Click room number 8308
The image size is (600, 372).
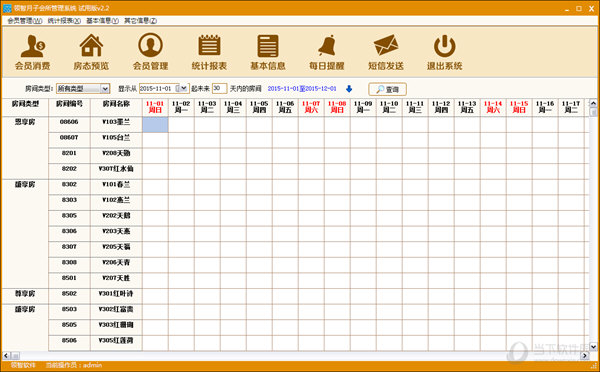point(69,263)
